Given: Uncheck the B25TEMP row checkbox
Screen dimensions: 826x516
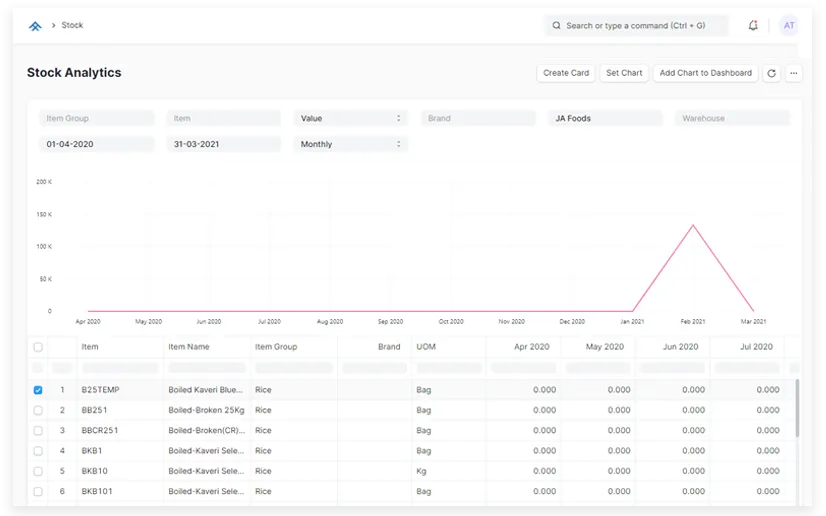Looking at the screenshot, I should pyautogui.click(x=38, y=390).
